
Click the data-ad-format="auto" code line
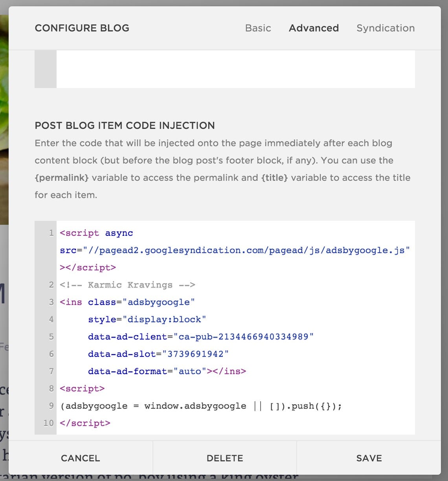pos(167,371)
